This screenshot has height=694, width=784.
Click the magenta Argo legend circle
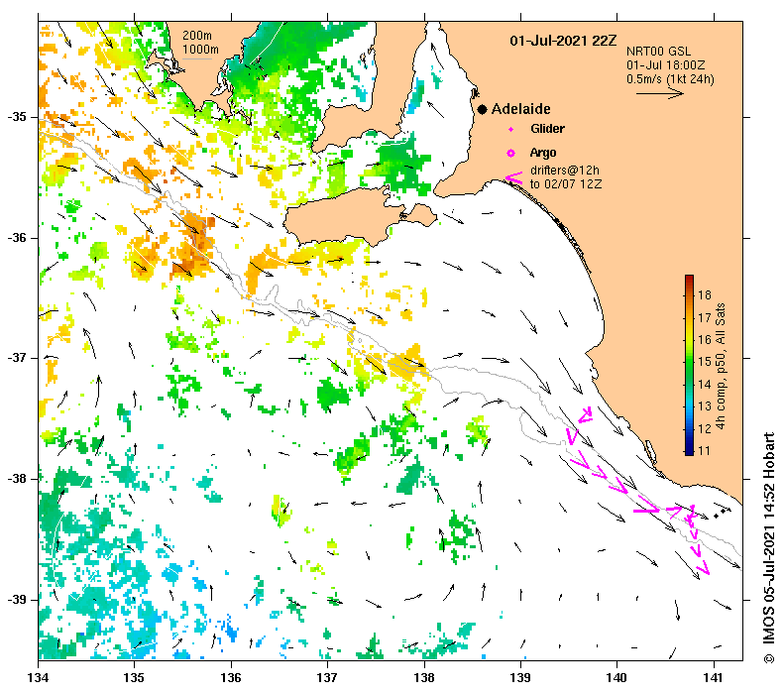(510, 153)
